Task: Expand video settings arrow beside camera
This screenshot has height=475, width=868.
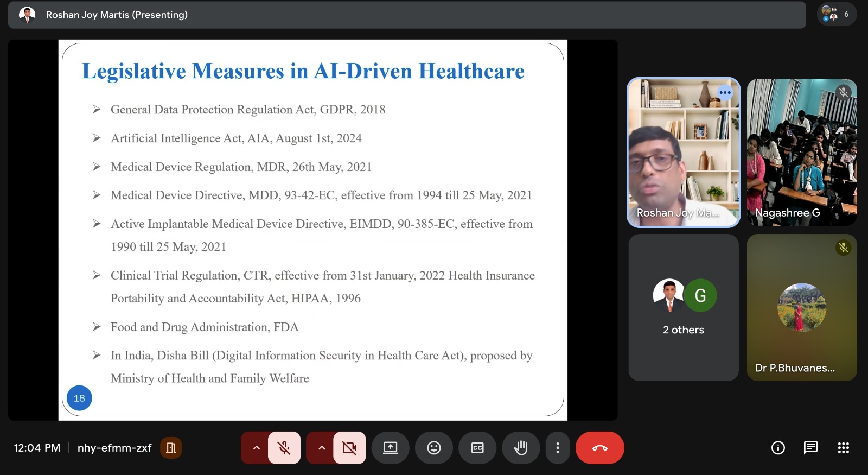Action: [321, 448]
